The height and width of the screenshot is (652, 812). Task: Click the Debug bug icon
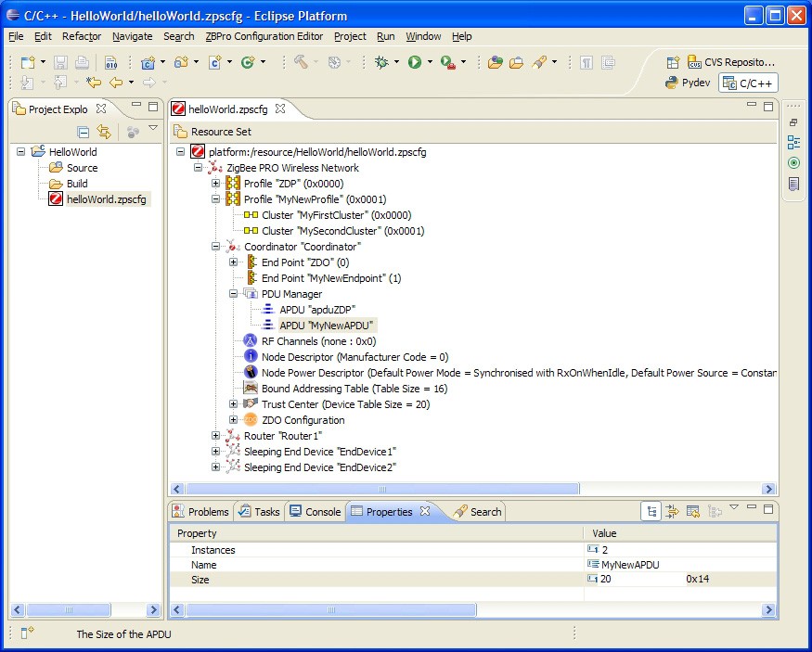click(381, 62)
